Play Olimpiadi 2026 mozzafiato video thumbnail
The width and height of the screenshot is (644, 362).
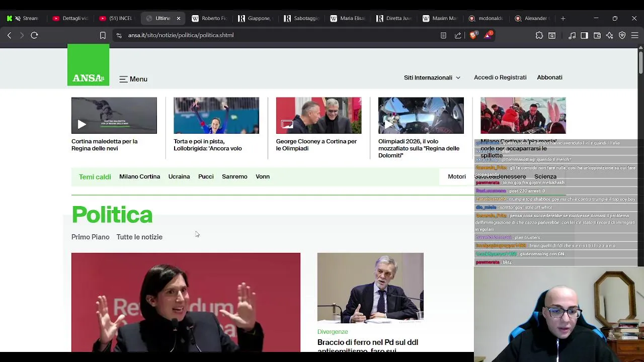coord(421,116)
